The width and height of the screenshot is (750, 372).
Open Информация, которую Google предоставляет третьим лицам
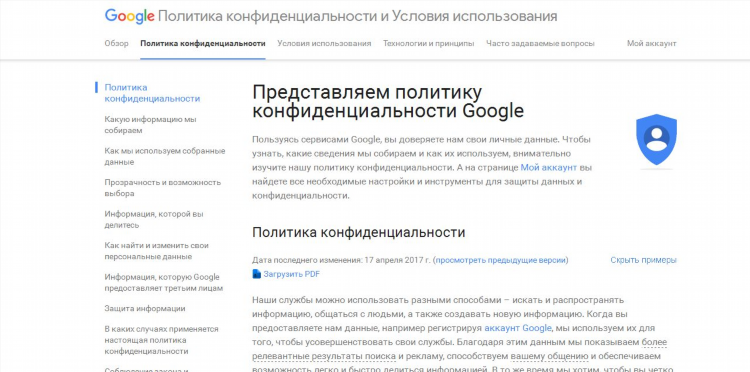click(x=164, y=283)
